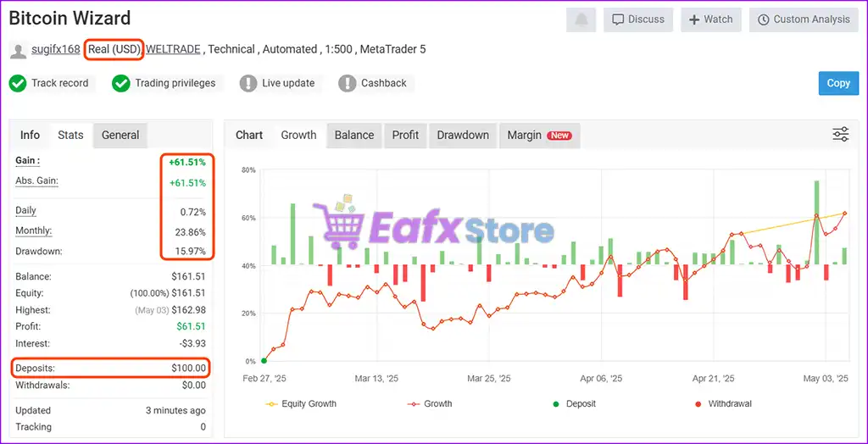Select the Chart tab label
The height and width of the screenshot is (444, 868).
tap(249, 135)
